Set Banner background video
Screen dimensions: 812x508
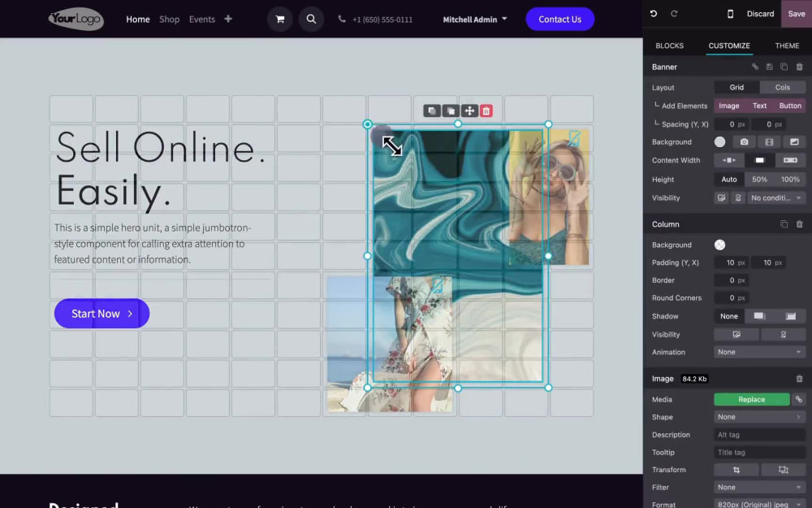[x=769, y=142]
